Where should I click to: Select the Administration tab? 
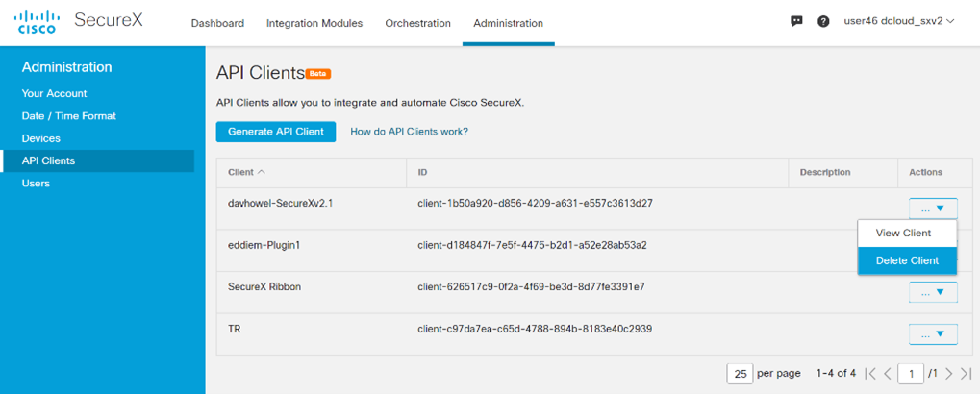508,23
